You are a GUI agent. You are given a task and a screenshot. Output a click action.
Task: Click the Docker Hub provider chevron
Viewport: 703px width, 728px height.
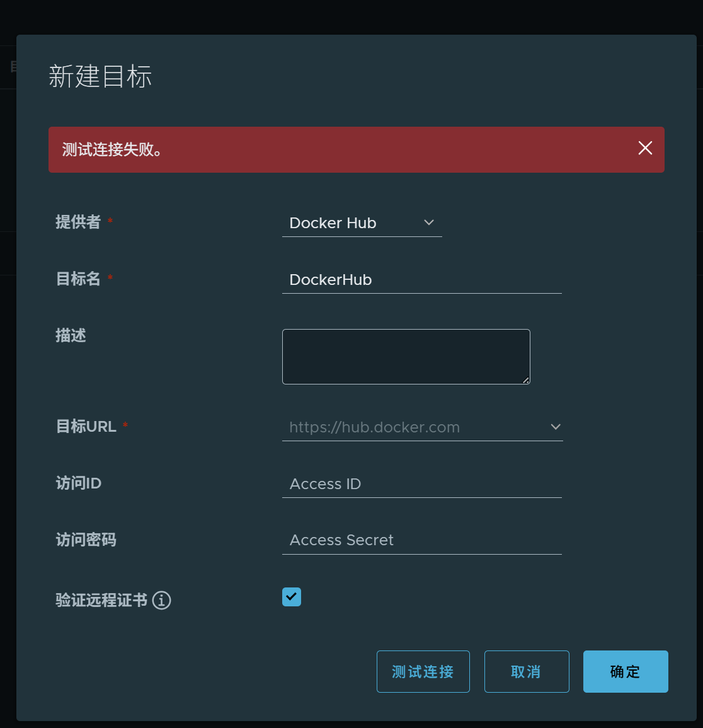click(429, 222)
